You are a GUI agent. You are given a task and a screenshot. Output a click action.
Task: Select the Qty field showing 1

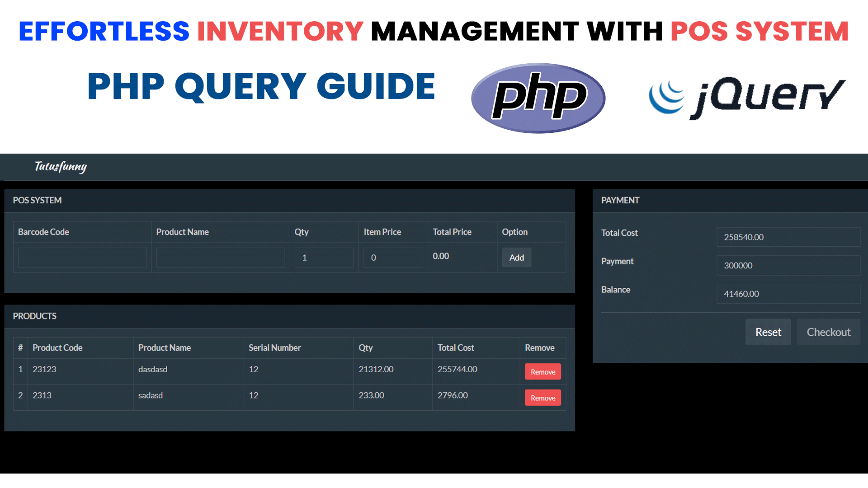tap(324, 257)
